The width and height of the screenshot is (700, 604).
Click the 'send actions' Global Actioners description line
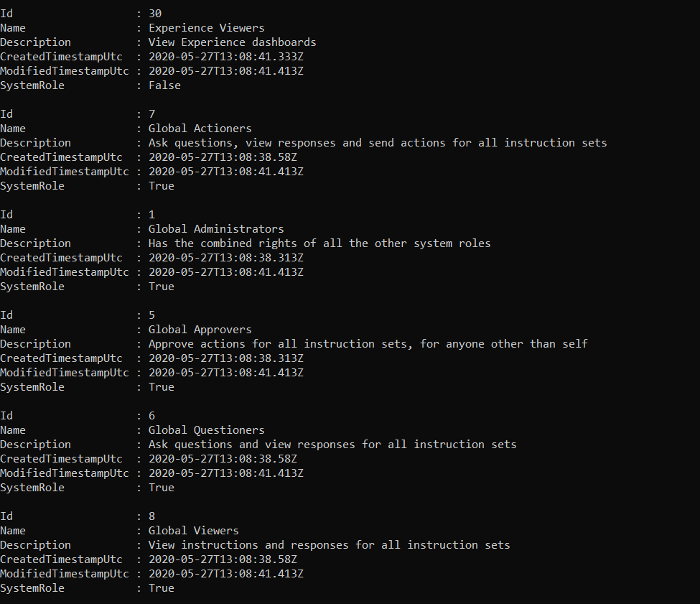(x=377, y=143)
